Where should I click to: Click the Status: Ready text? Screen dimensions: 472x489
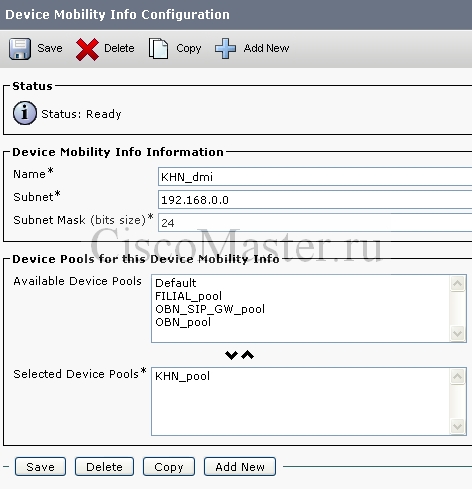[81, 114]
